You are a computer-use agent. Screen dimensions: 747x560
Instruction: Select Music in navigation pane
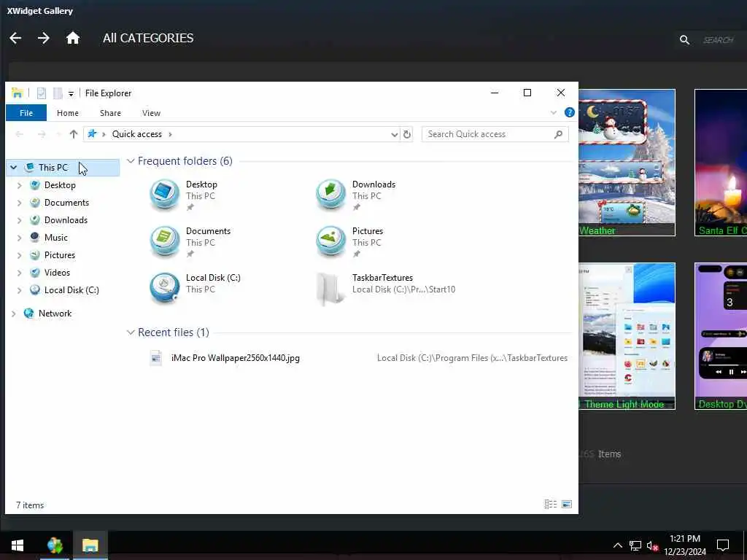[55, 238]
